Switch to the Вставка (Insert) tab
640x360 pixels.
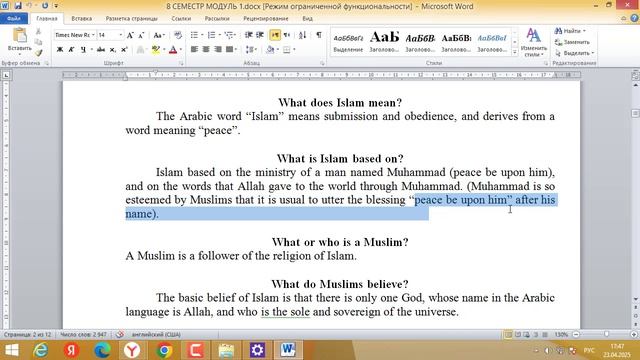click(x=82, y=18)
